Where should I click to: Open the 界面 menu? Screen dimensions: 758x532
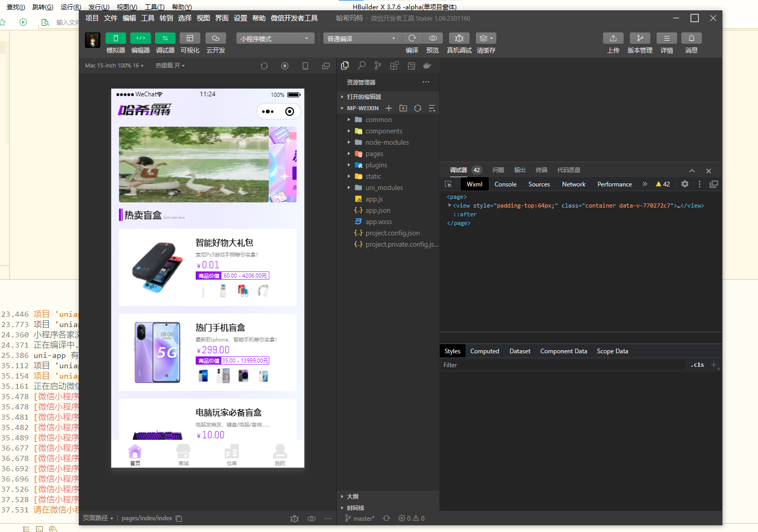pos(222,18)
